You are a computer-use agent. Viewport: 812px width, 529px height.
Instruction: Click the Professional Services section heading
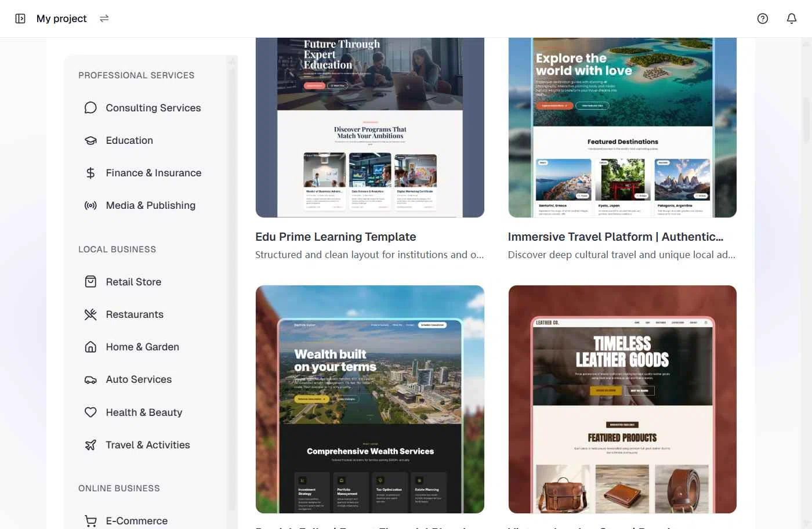136,75
